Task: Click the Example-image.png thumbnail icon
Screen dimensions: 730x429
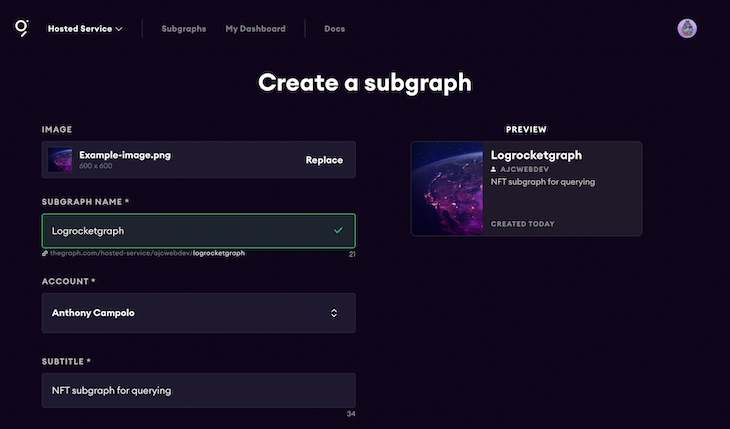Action: coord(60,159)
